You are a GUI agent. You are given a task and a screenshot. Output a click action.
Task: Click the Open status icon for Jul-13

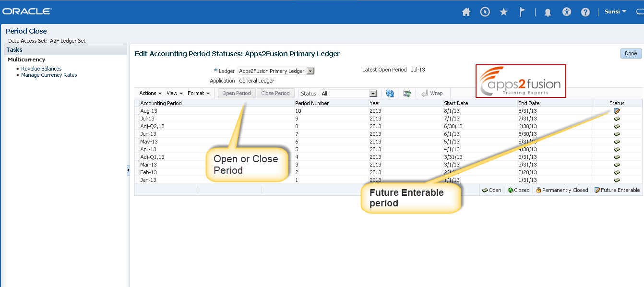pos(617,119)
